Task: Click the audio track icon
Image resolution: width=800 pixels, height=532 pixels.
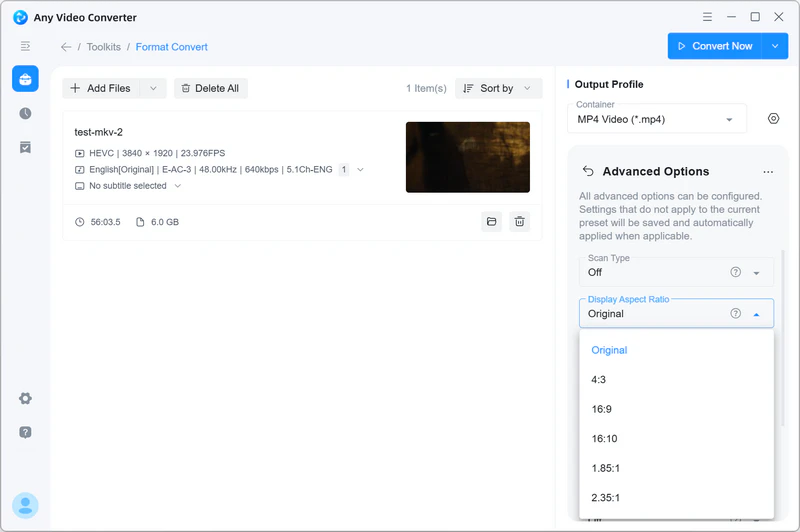Action: pyautogui.click(x=80, y=169)
